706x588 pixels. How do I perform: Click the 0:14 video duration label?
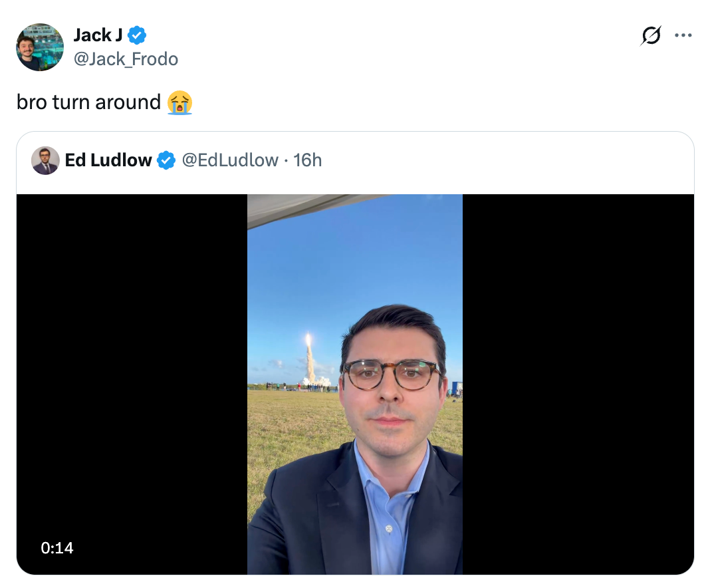click(57, 548)
